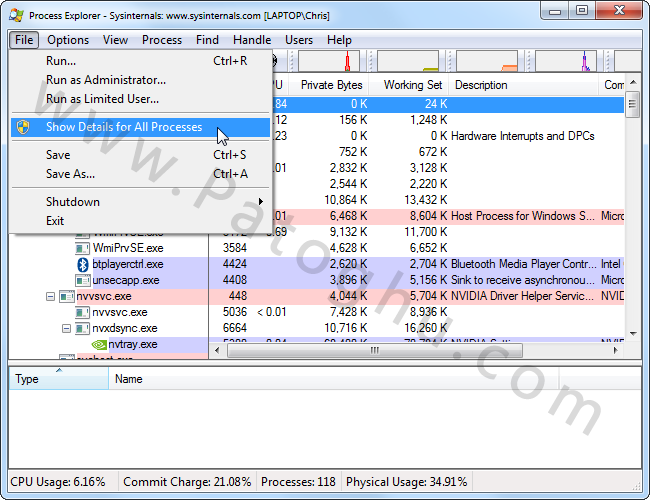Click the icon beside unsecapp.exe
650x500 pixels.
[x=84, y=280]
